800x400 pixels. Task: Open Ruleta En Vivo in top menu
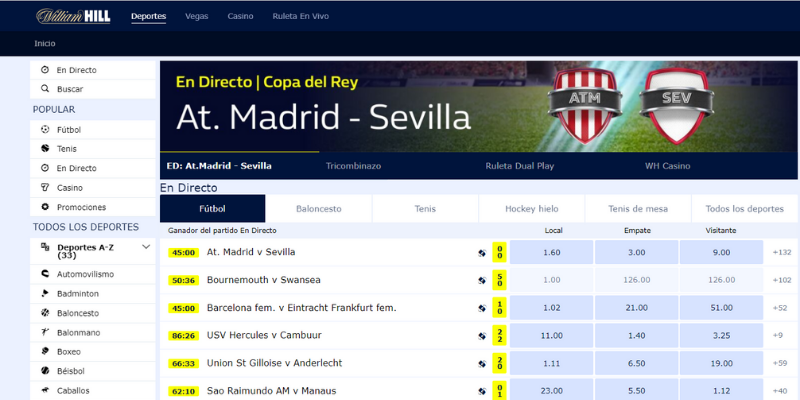coord(301,16)
